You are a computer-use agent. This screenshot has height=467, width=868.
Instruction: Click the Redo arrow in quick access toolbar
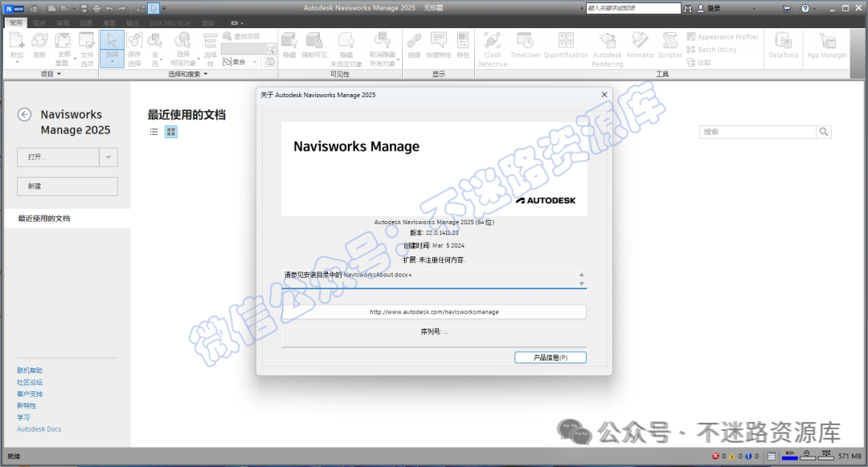[122, 8]
